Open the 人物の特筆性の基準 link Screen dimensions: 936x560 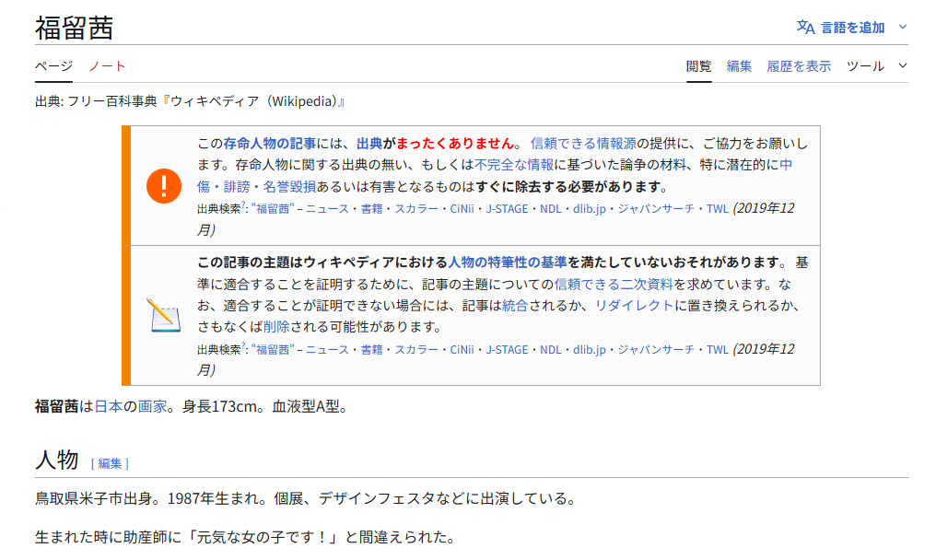click(507, 262)
